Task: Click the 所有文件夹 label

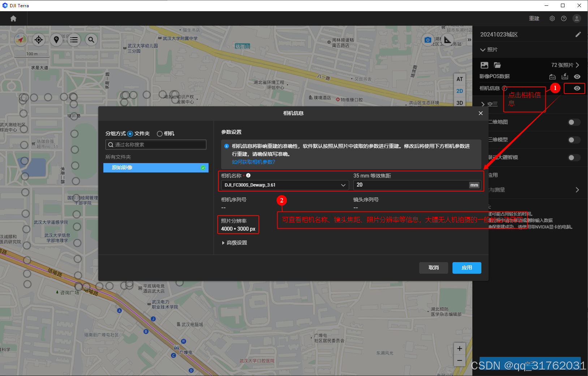Action: [118, 157]
